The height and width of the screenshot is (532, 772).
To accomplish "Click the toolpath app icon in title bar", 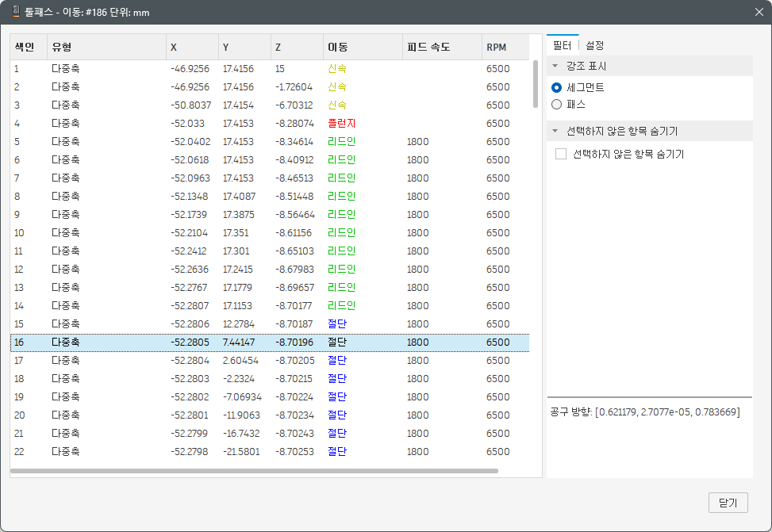I will point(16,11).
